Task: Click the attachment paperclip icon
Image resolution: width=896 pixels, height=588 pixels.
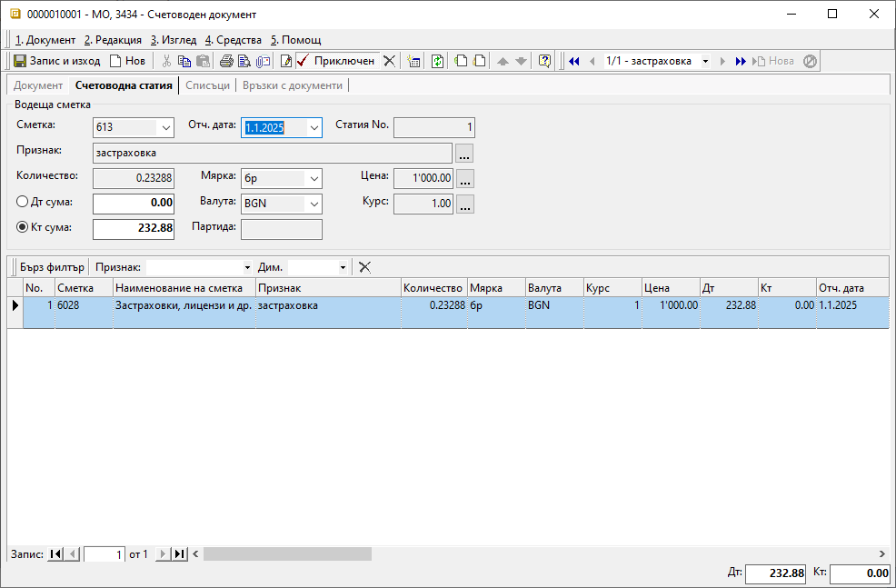Action: [x=264, y=61]
